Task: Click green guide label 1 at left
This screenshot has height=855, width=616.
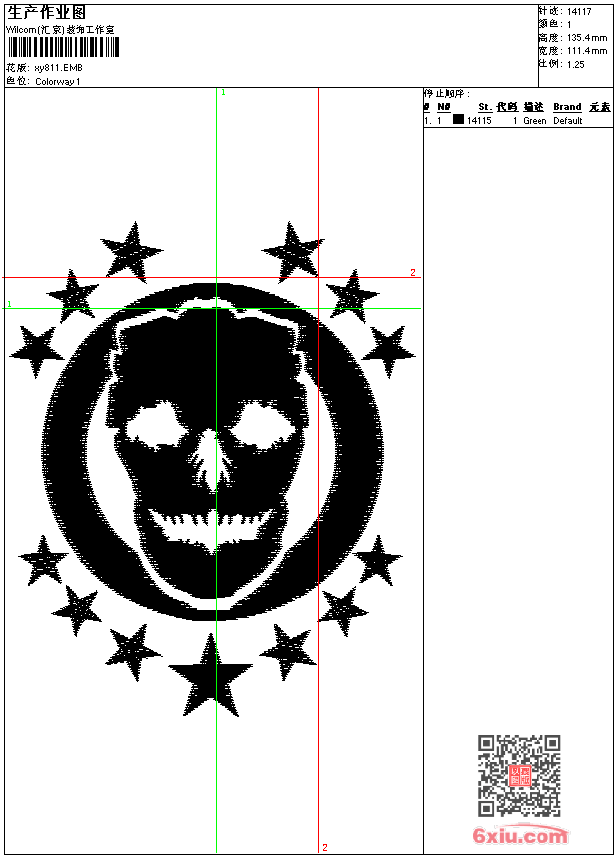Action: point(9,303)
